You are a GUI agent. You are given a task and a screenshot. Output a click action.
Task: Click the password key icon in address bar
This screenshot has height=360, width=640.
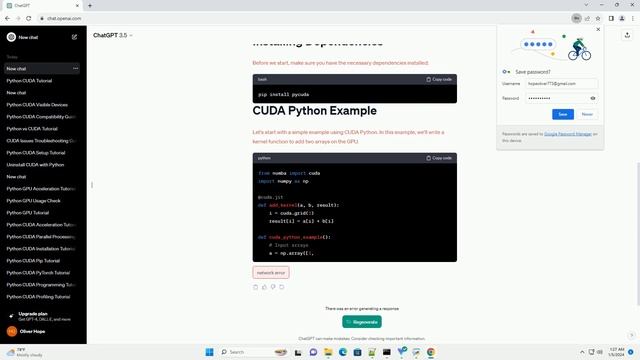point(576,18)
